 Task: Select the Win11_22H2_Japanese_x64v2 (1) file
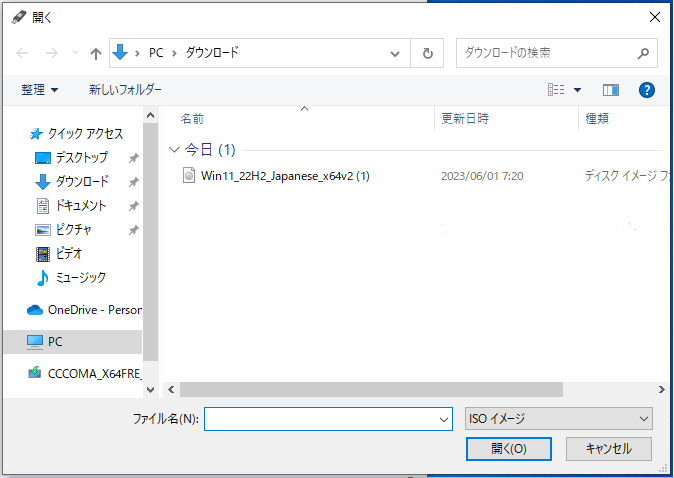[285, 176]
